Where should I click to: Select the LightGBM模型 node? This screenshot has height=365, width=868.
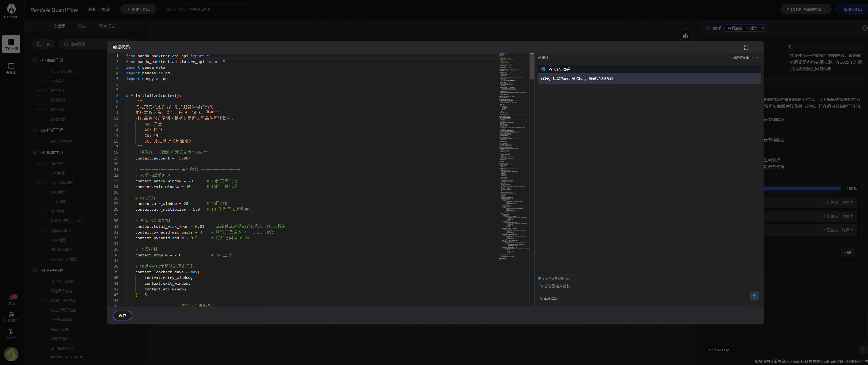62,182
